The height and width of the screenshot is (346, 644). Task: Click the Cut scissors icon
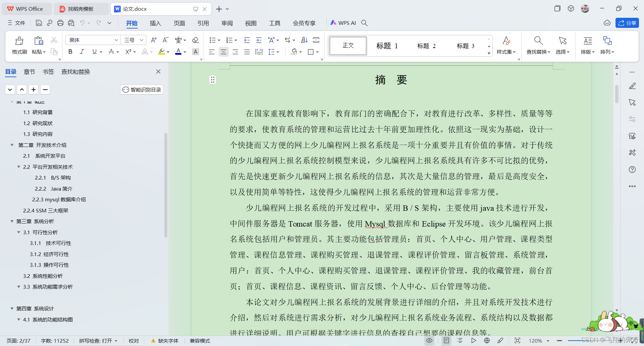tap(54, 40)
